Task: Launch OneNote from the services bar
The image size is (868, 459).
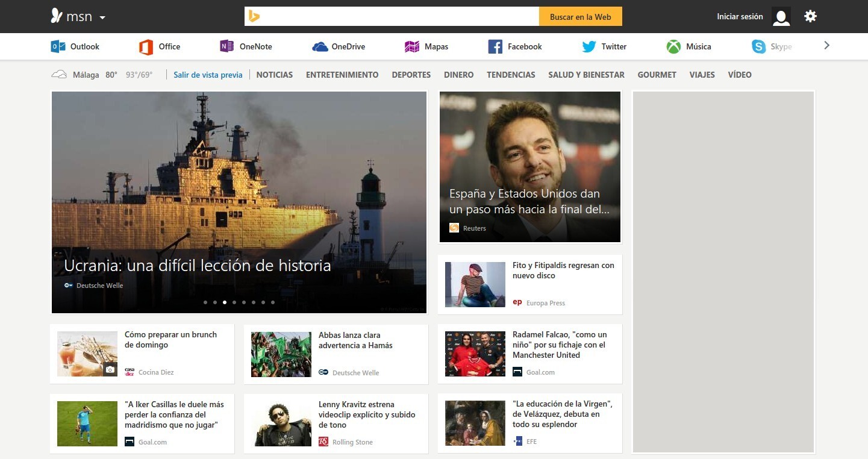Action: (x=226, y=46)
